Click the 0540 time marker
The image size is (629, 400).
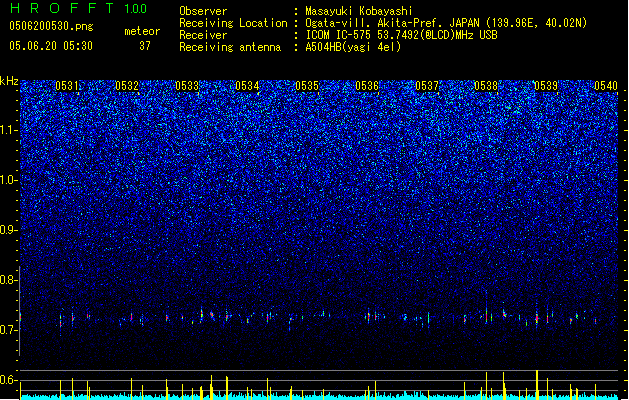click(606, 86)
